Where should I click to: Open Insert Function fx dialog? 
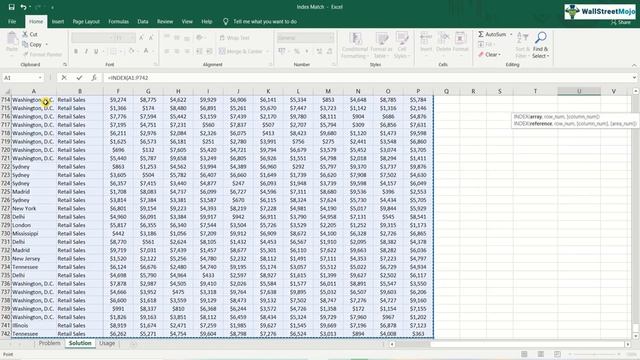point(93,78)
